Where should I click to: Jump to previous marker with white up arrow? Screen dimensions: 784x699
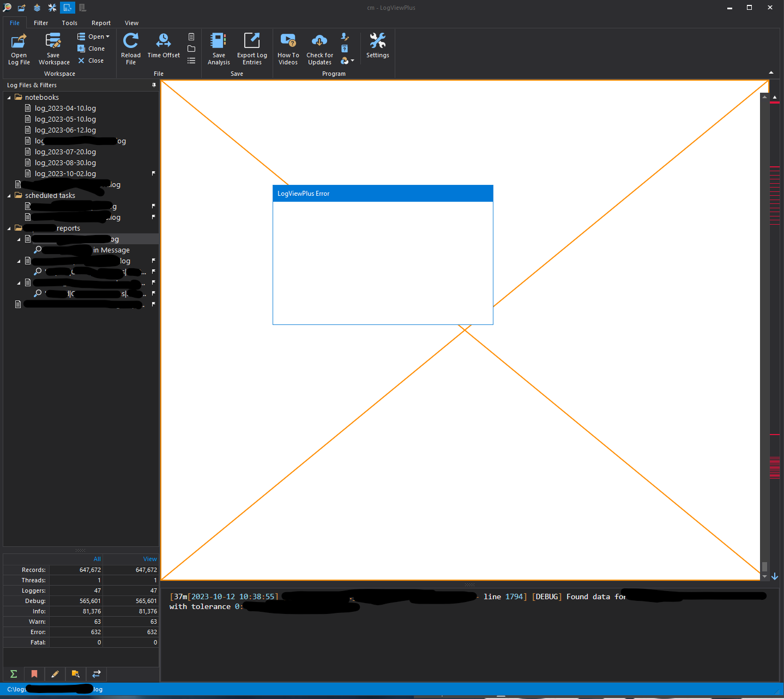point(775,97)
